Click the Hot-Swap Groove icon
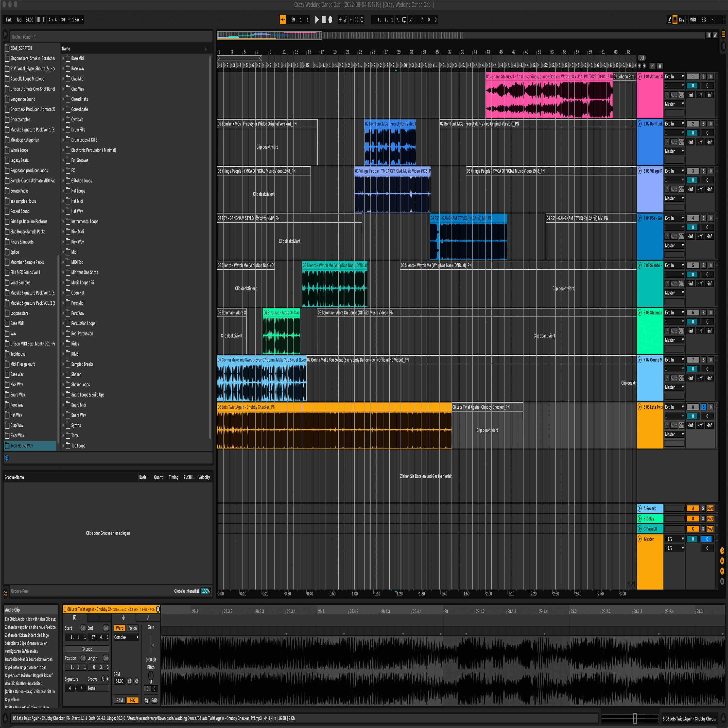Viewport: 728px width, 728px height. 103,679
